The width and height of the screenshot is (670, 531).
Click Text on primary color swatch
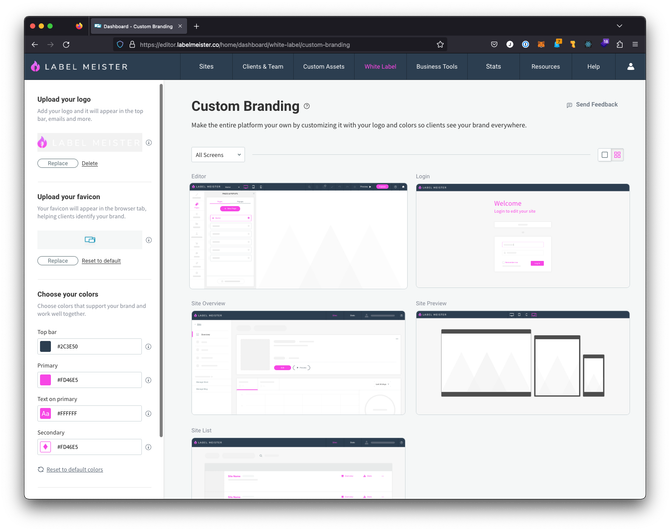pos(45,414)
